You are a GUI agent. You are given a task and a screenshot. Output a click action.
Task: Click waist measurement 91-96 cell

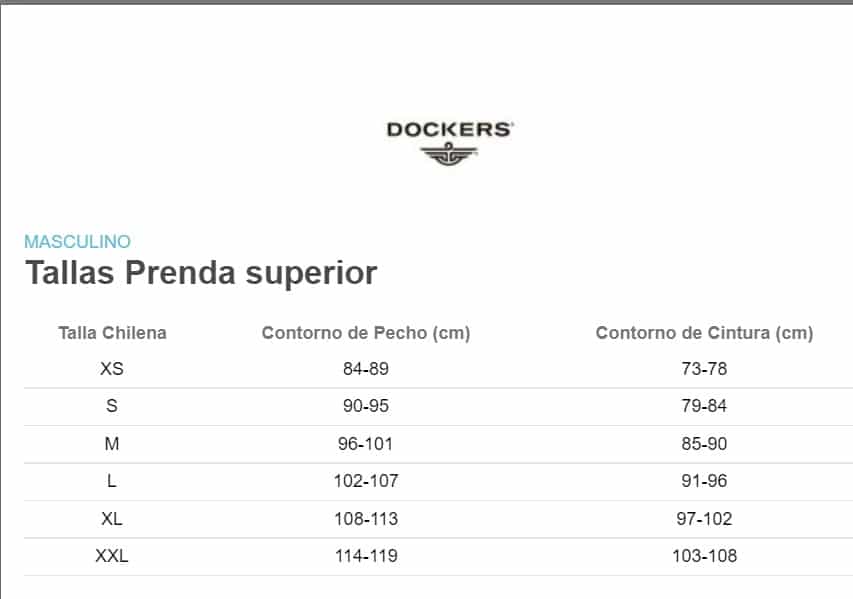704,481
